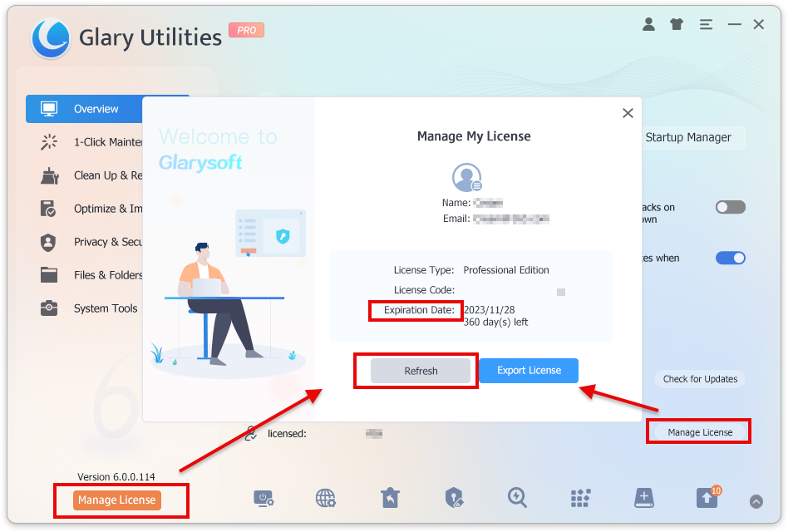Screen dimensions: 798x532
Task: Close the Glary Utilities main window
Action: pos(759,24)
